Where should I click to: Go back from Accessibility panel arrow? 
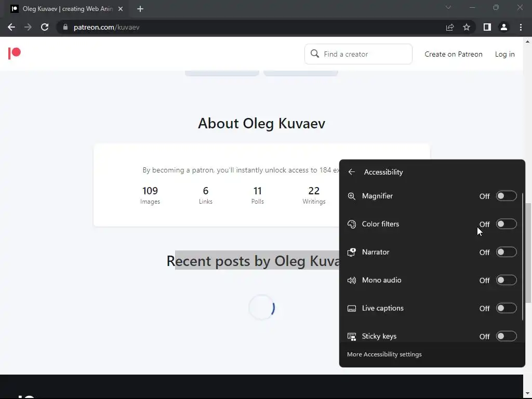pos(352,172)
